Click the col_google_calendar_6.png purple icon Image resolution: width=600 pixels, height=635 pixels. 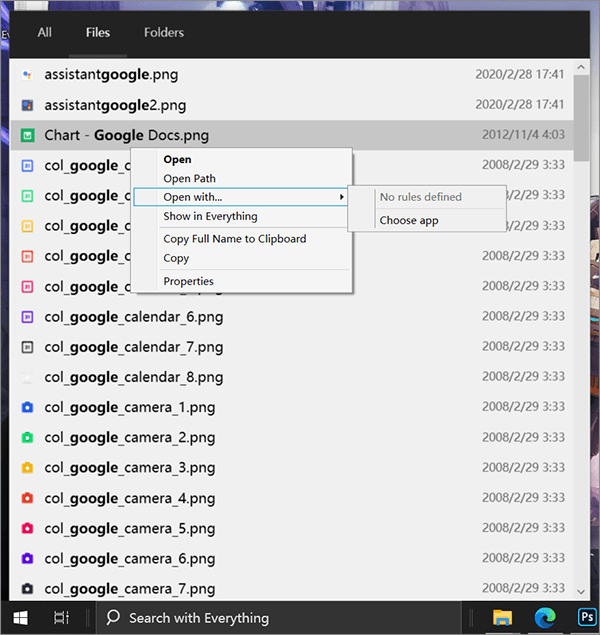click(28, 317)
